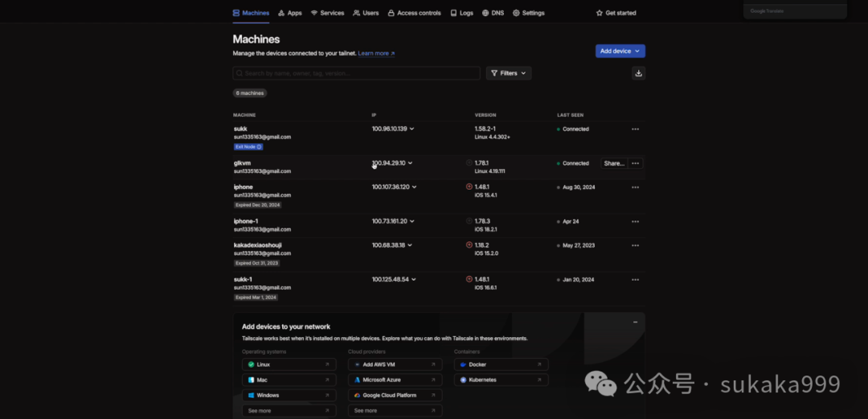Click the export download icon button

point(638,73)
